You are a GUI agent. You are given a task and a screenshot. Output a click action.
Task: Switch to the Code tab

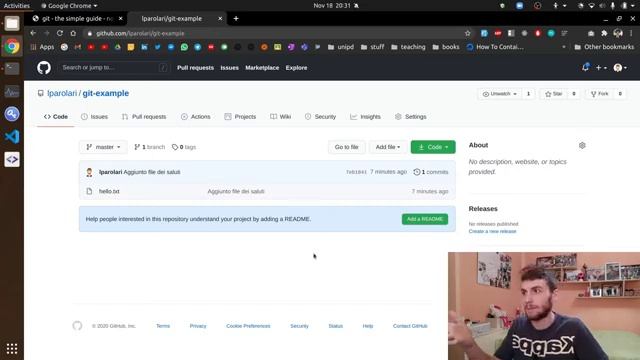56,117
